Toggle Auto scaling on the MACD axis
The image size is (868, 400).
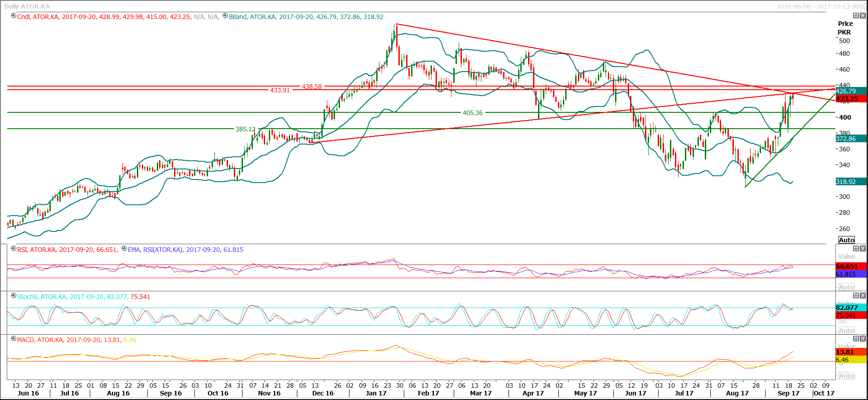846,376
